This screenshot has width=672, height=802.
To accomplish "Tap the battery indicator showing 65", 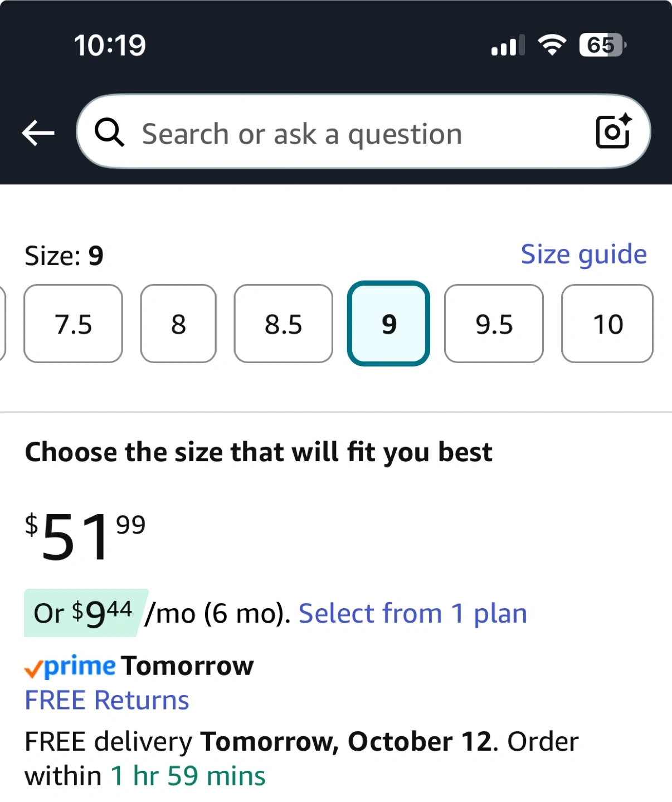I will pyautogui.click(x=603, y=45).
